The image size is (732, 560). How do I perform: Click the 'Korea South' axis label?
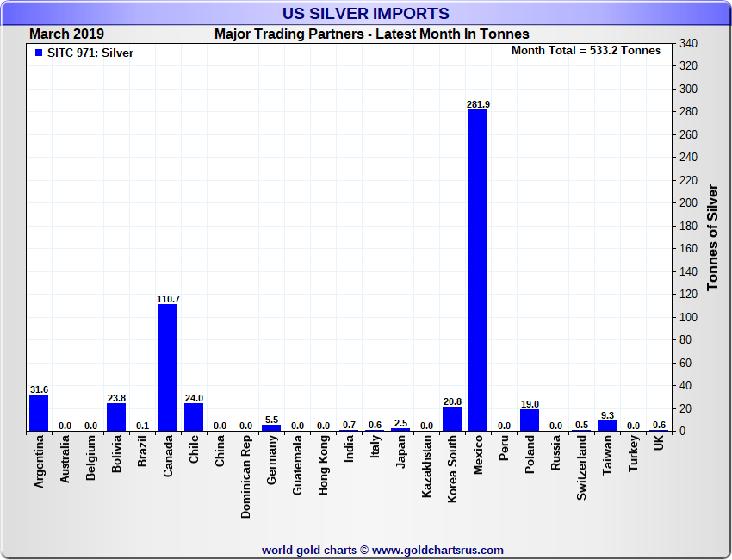click(x=452, y=469)
